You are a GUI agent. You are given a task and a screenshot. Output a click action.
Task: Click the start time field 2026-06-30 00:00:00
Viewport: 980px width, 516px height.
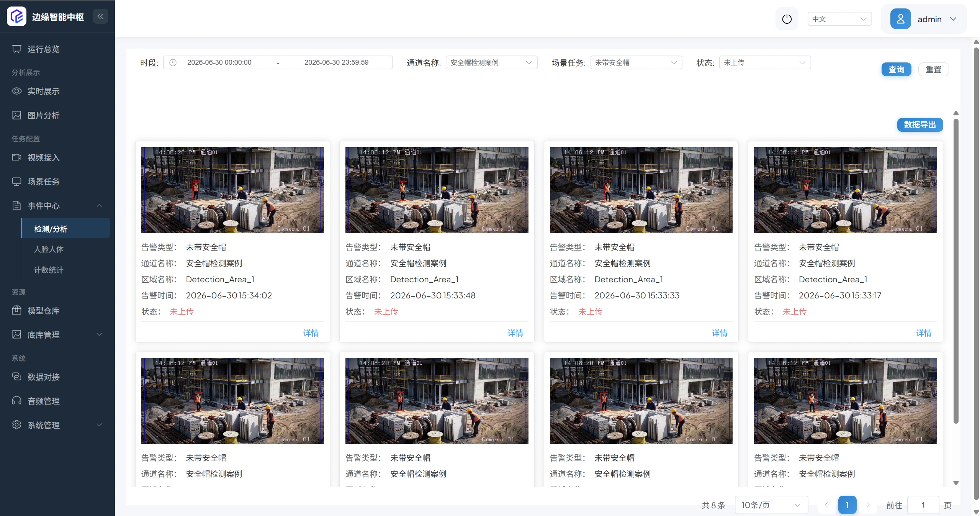[219, 62]
